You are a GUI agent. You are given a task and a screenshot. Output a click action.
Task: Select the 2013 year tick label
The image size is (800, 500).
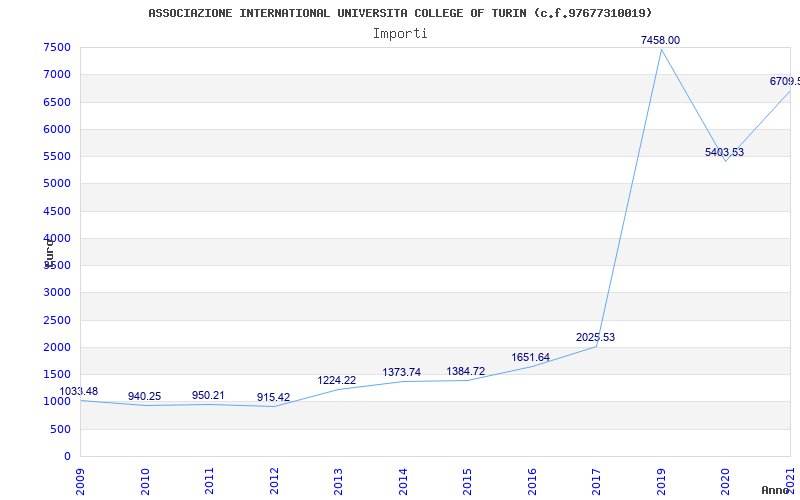coord(339,479)
